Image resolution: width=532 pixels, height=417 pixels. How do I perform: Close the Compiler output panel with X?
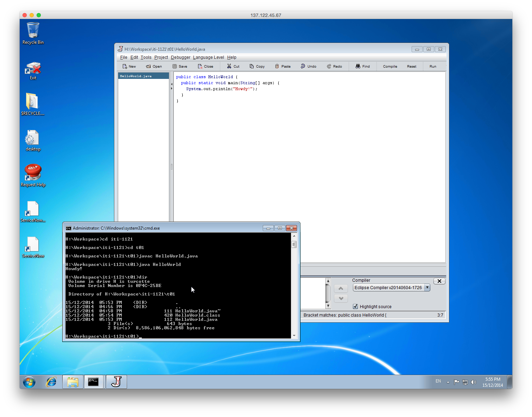pos(439,281)
